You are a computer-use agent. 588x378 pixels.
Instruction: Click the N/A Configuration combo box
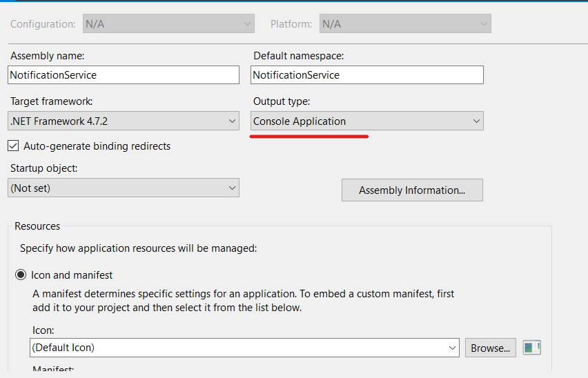pos(169,23)
